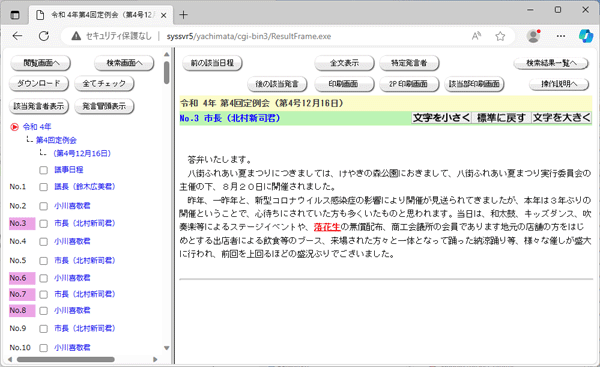Screen dimensions: 600x367
Task: Add this page to favorites
Action: click(500, 36)
